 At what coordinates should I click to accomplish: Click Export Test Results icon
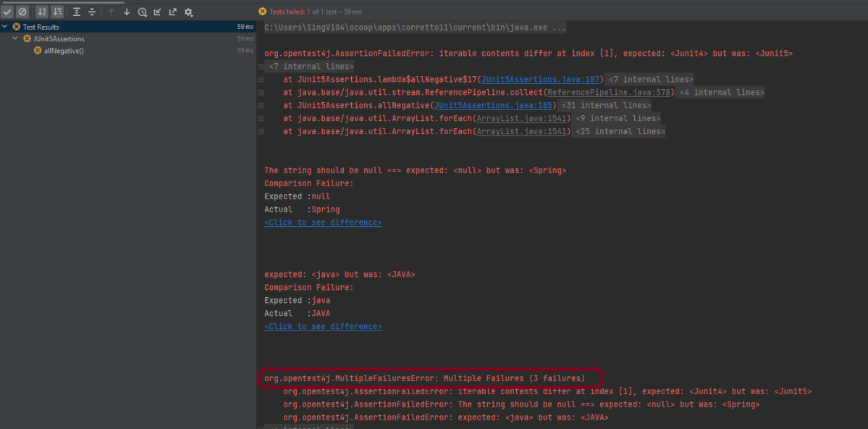point(172,12)
